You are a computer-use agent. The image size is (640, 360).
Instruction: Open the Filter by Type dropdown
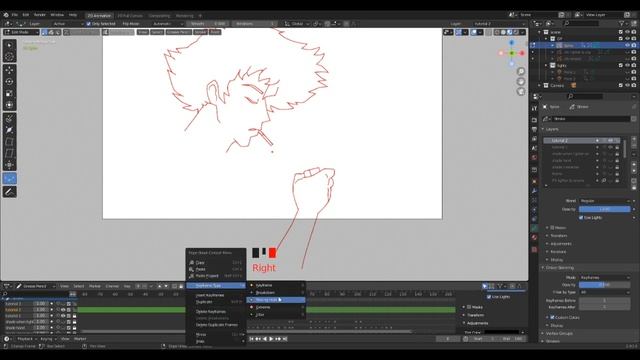click(605, 292)
